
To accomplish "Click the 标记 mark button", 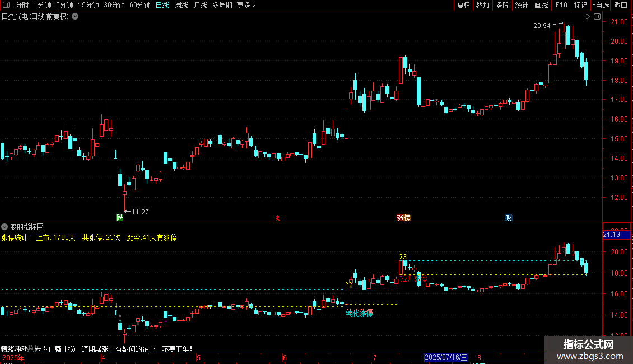I will point(580,5).
